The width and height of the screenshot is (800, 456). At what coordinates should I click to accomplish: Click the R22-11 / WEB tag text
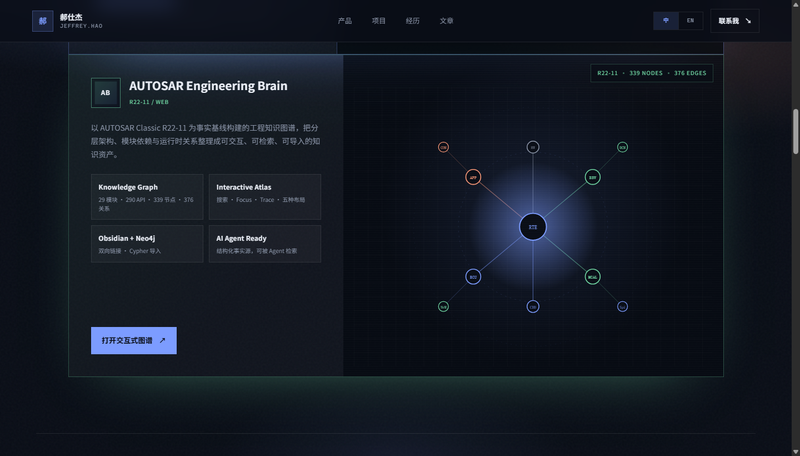[x=149, y=102]
